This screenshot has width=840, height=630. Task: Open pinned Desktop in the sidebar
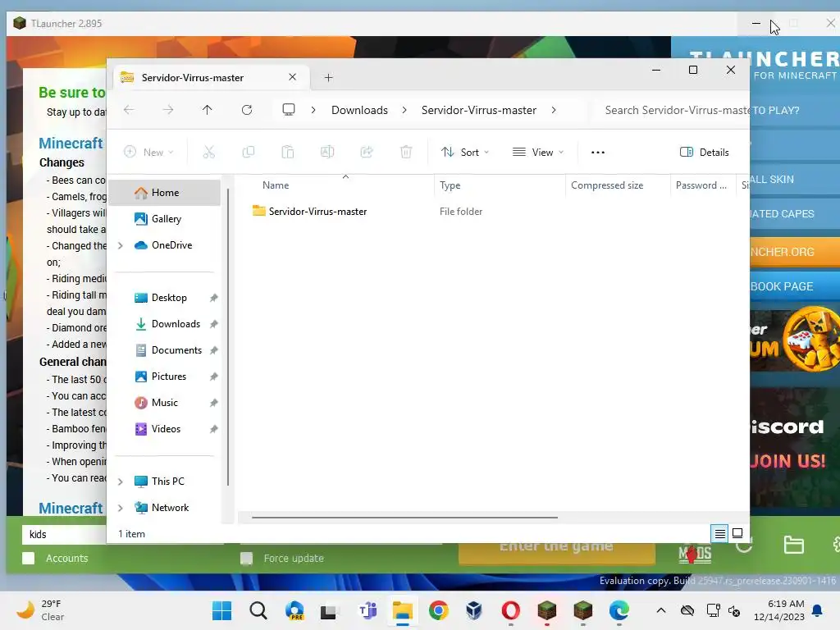165,297
